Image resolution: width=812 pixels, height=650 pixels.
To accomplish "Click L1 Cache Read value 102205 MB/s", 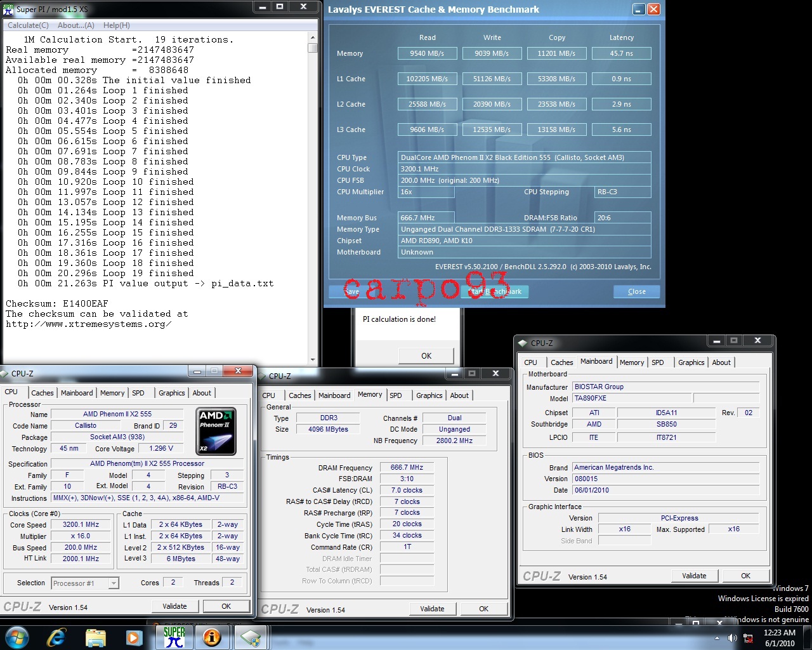I will click(x=428, y=79).
